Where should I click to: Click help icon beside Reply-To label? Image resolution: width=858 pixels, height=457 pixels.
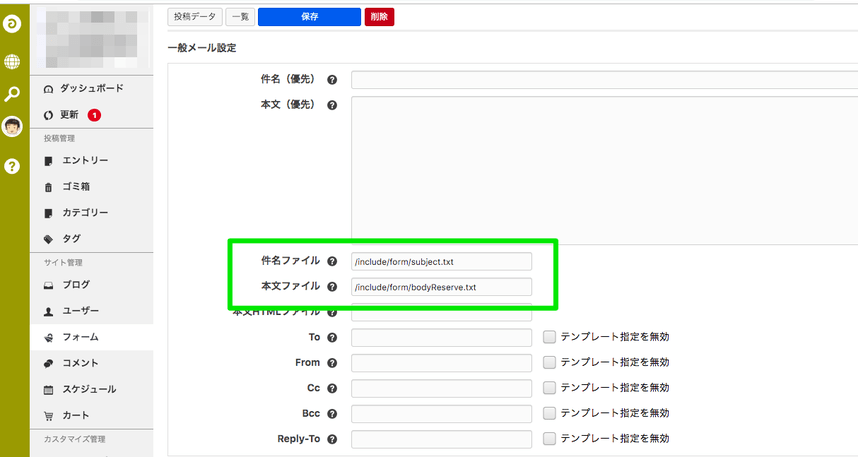point(332,439)
